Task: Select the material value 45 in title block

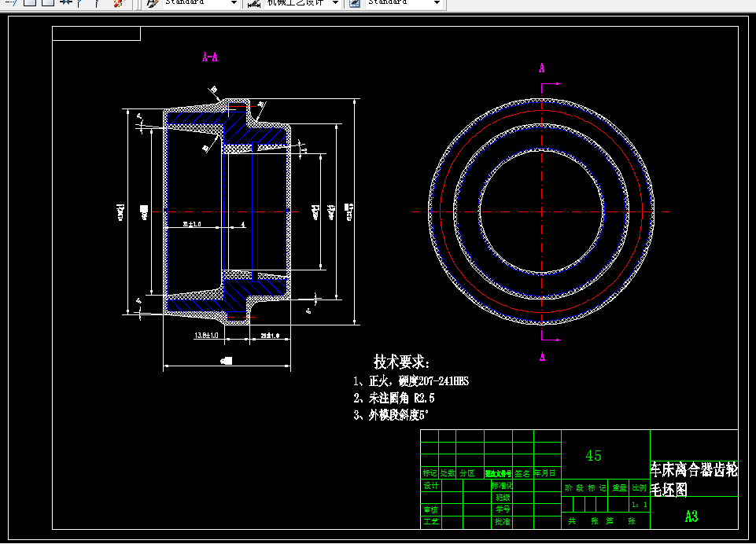Action: [593, 455]
